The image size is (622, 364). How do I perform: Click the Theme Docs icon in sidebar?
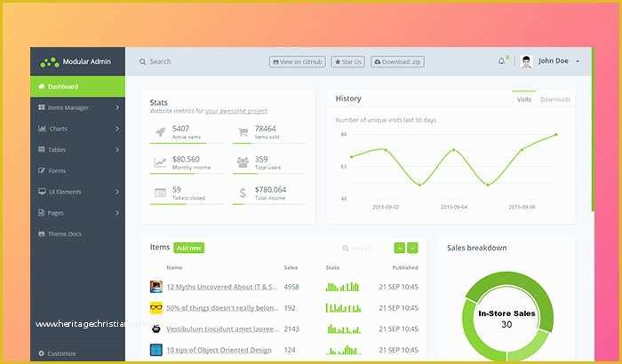(x=41, y=234)
